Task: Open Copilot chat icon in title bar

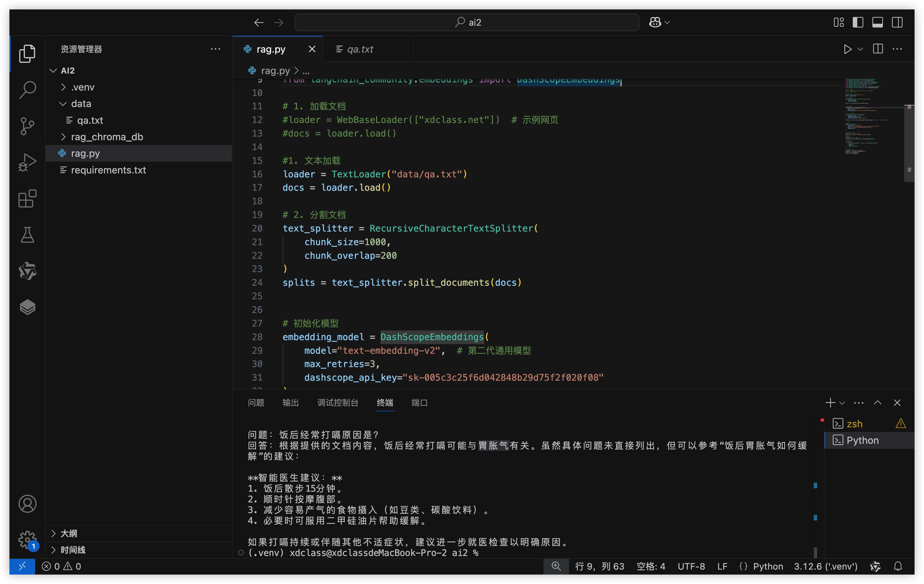Action: click(655, 22)
